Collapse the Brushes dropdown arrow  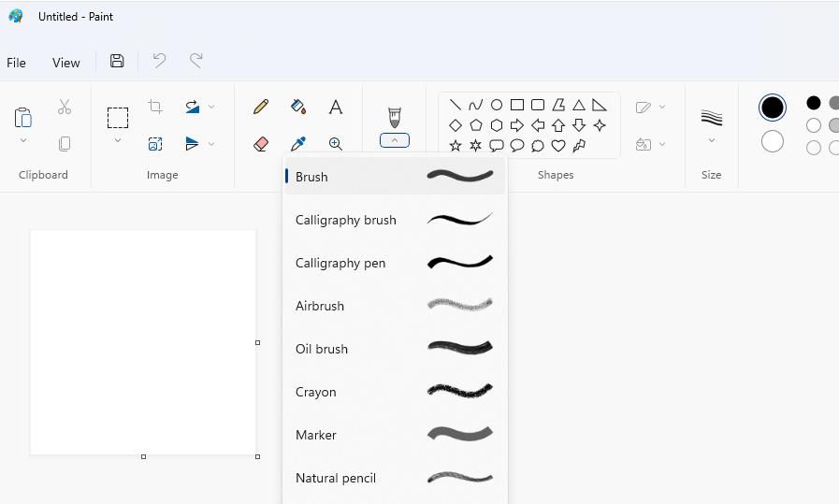tap(394, 140)
